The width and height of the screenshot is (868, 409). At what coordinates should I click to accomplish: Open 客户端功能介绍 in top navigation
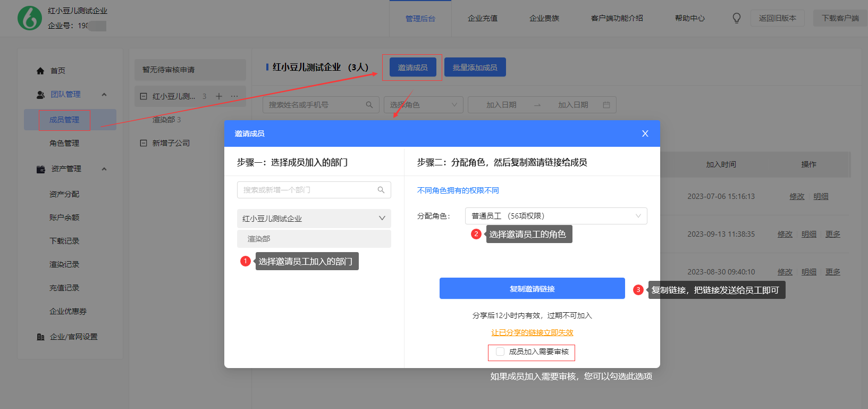point(617,18)
